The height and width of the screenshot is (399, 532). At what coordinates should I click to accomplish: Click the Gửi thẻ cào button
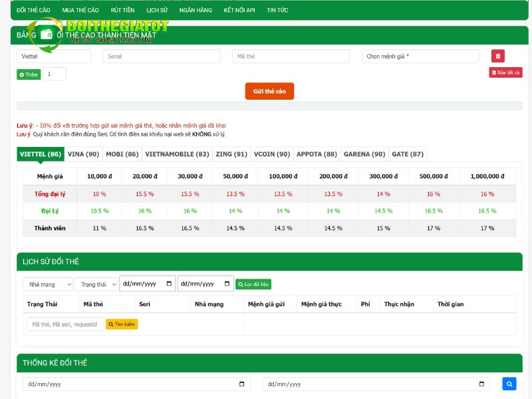click(x=269, y=91)
